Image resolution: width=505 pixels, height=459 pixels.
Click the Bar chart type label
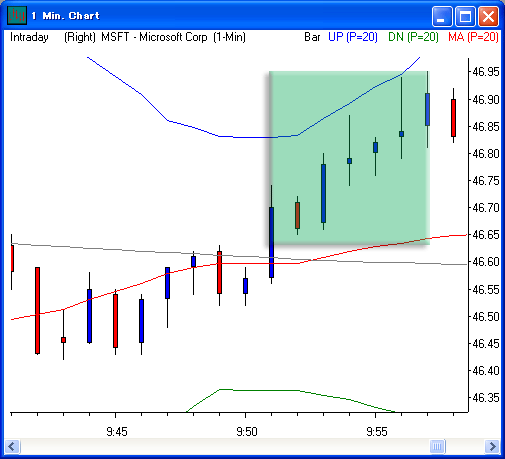pyautogui.click(x=312, y=37)
